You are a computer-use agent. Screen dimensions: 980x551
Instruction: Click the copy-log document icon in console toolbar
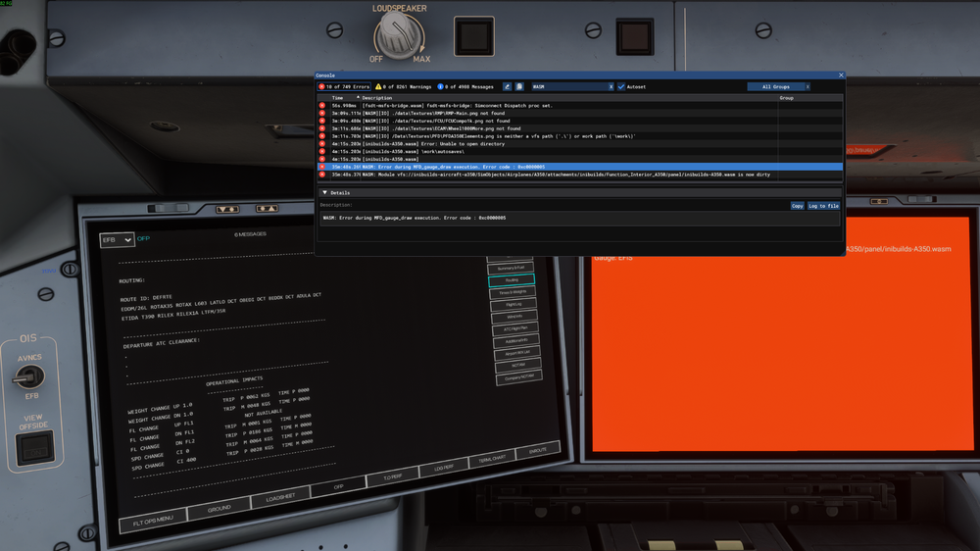[x=519, y=86]
